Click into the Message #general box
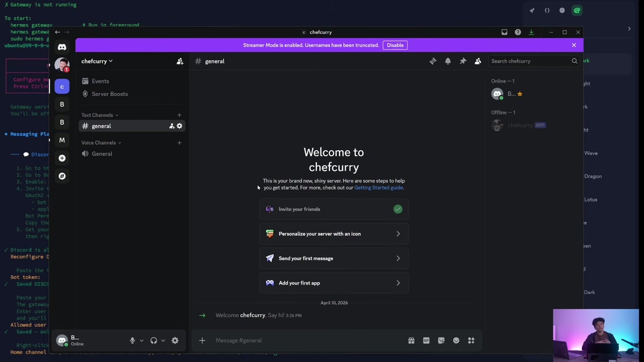644x362 pixels. [x=308, y=340]
